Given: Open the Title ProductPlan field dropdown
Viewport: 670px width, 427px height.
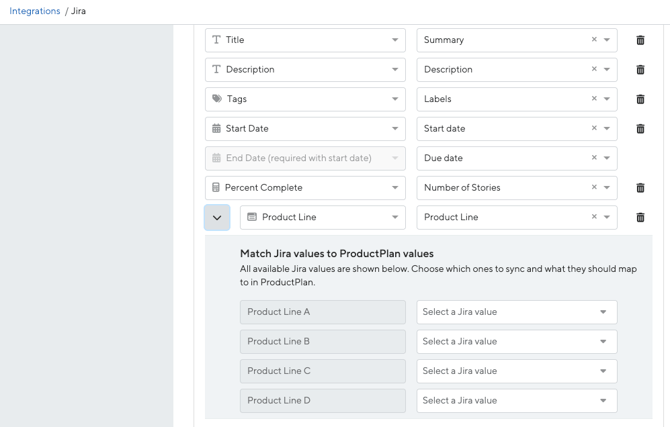Looking at the screenshot, I should pyautogui.click(x=305, y=40).
